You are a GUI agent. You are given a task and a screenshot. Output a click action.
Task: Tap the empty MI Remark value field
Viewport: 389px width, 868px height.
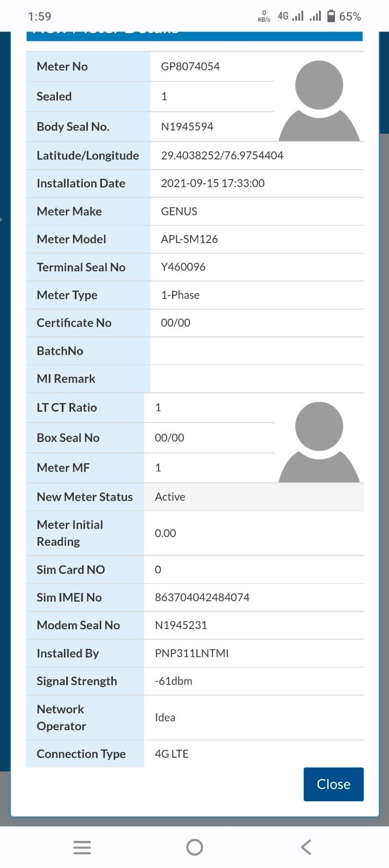pos(257,379)
